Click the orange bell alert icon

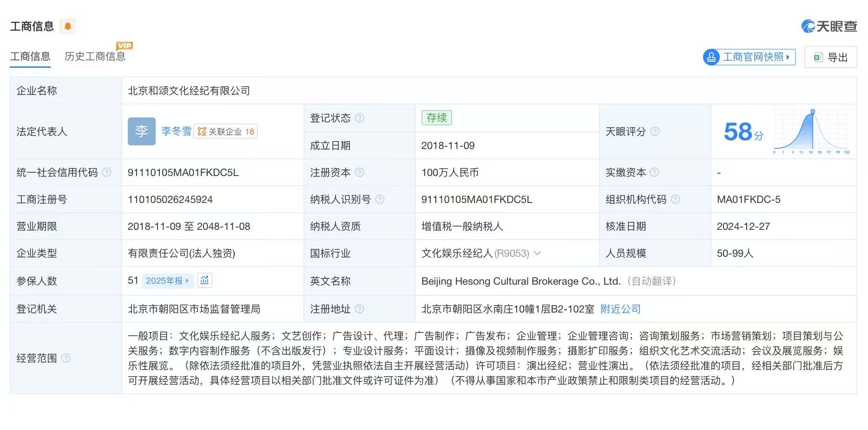(x=68, y=26)
